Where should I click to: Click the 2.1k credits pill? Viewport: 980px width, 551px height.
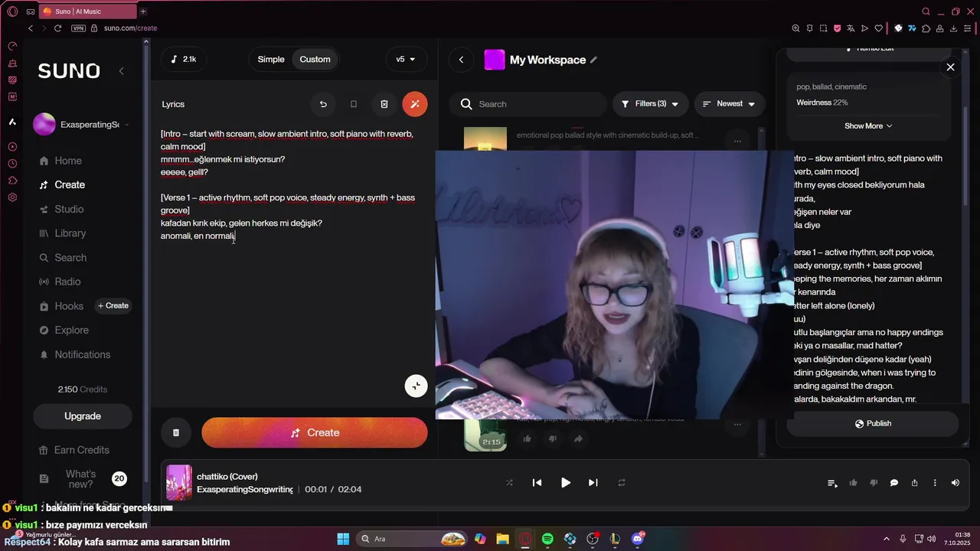(x=184, y=60)
